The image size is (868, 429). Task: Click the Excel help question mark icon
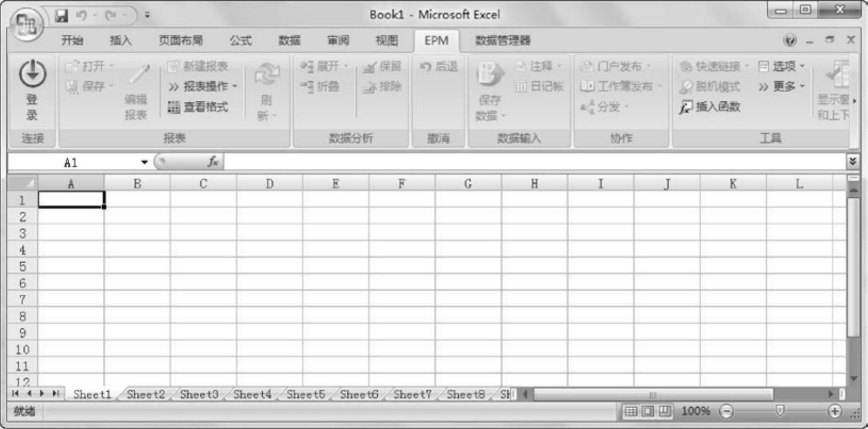click(790, 40)
